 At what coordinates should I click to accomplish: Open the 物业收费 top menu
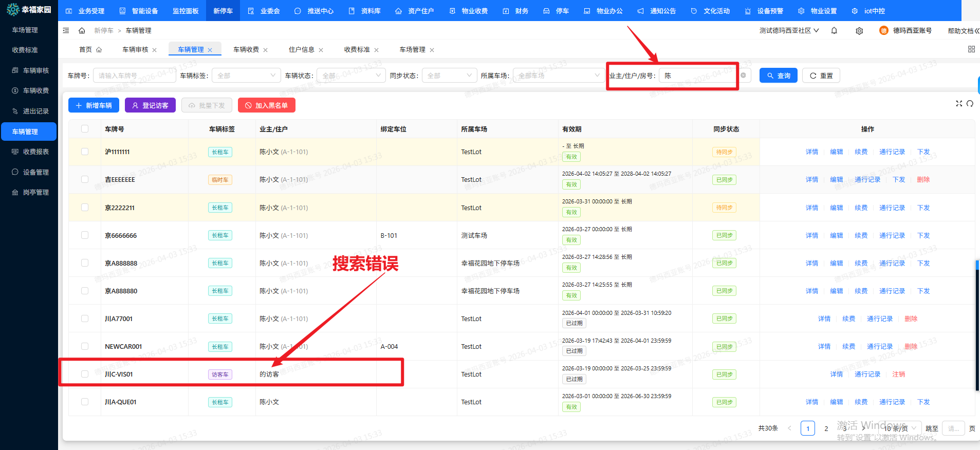tap(469, 11)
